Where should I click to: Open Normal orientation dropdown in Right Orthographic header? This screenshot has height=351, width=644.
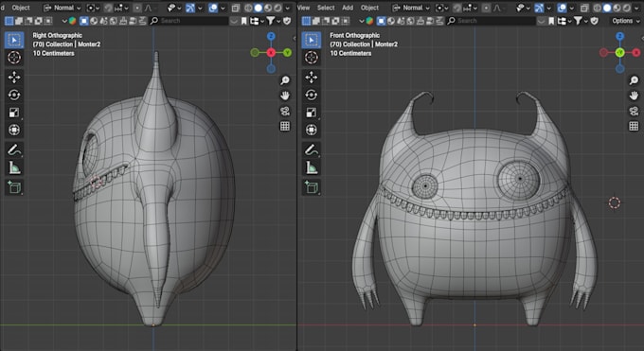63,9
